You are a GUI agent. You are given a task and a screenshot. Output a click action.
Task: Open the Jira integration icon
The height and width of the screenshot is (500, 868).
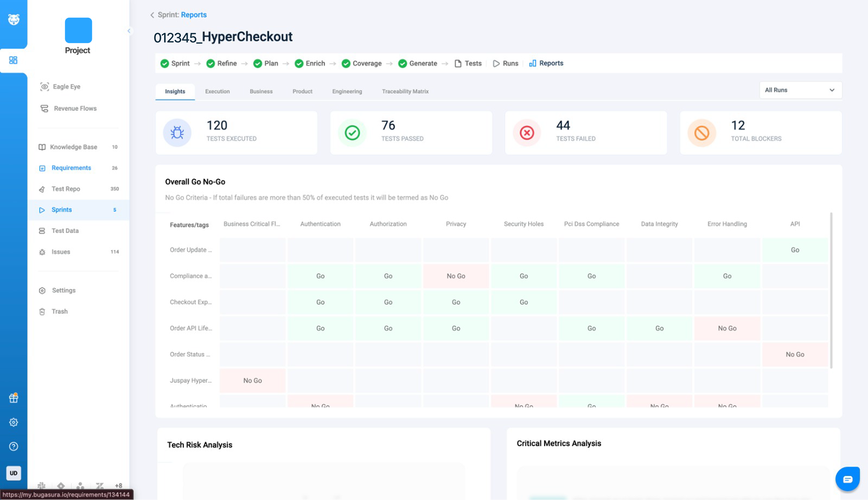[61, 486]
